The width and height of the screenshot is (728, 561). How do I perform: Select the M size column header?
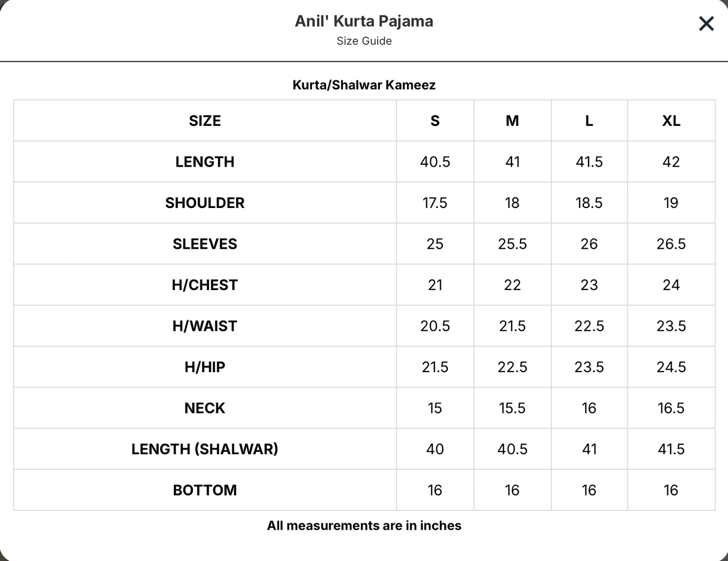point(512,121)
